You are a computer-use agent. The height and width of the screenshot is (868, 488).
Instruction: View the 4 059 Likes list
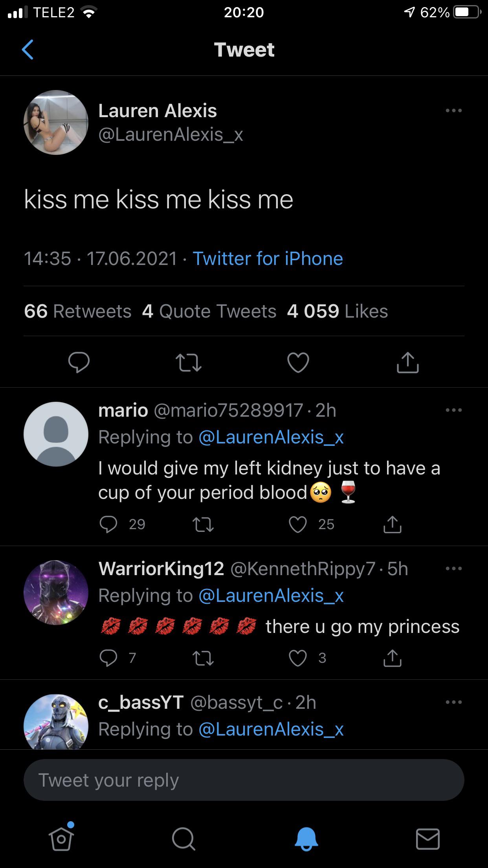pos(337,311)
